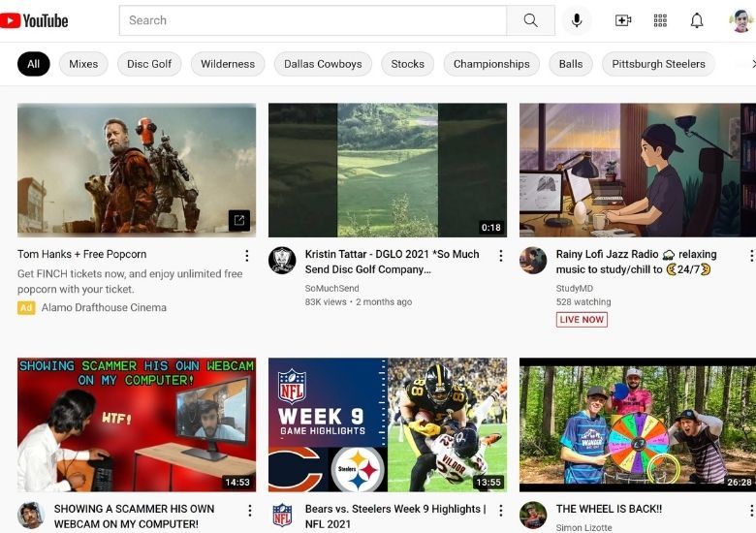756x533 pixels.
Task: Open scammer video channel avatar
Action: pos(31,516)
